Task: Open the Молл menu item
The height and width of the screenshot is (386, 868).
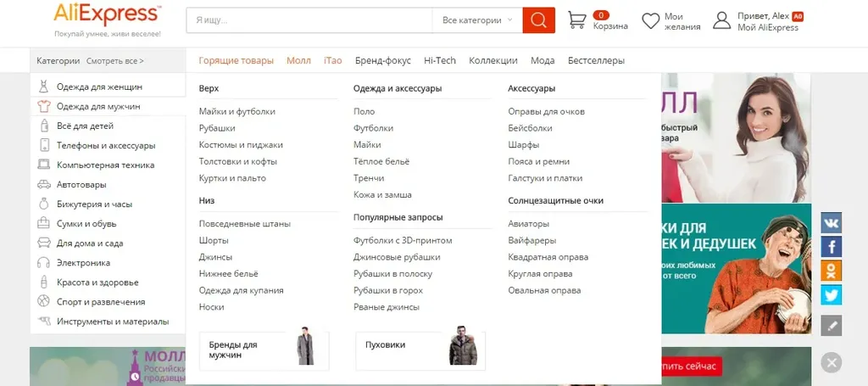Action: [299, 61]
